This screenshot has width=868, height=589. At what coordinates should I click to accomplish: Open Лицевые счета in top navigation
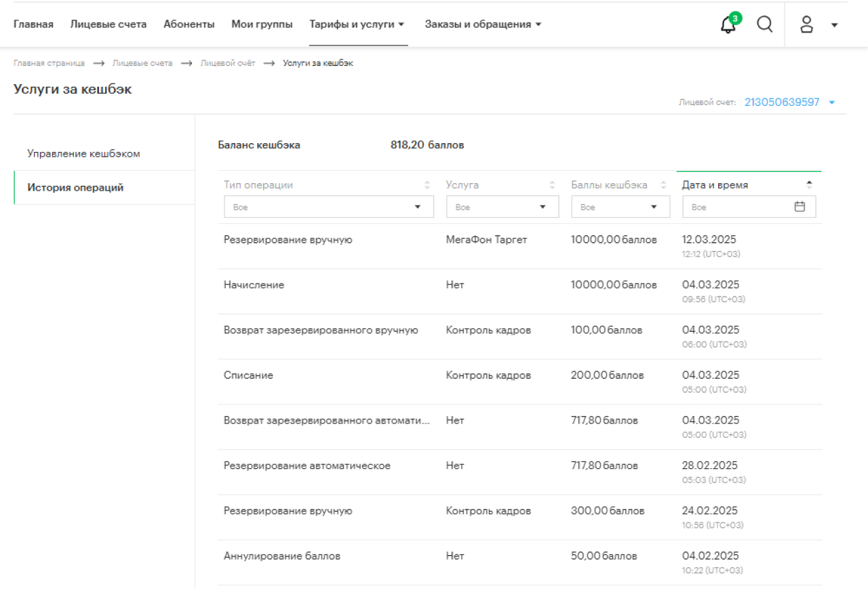tap(108, 24)
